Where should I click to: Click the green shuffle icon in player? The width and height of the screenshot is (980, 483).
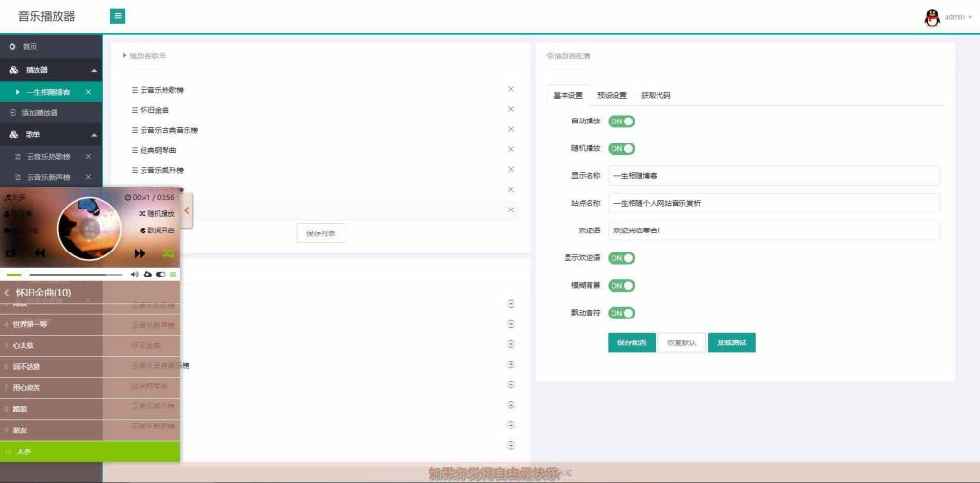[167, 253]
